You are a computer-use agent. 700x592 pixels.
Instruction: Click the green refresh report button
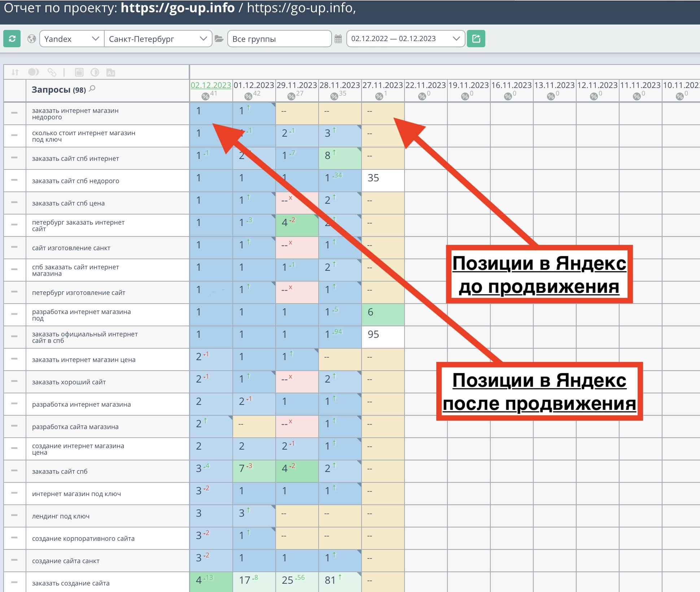(x=12, y=39)
